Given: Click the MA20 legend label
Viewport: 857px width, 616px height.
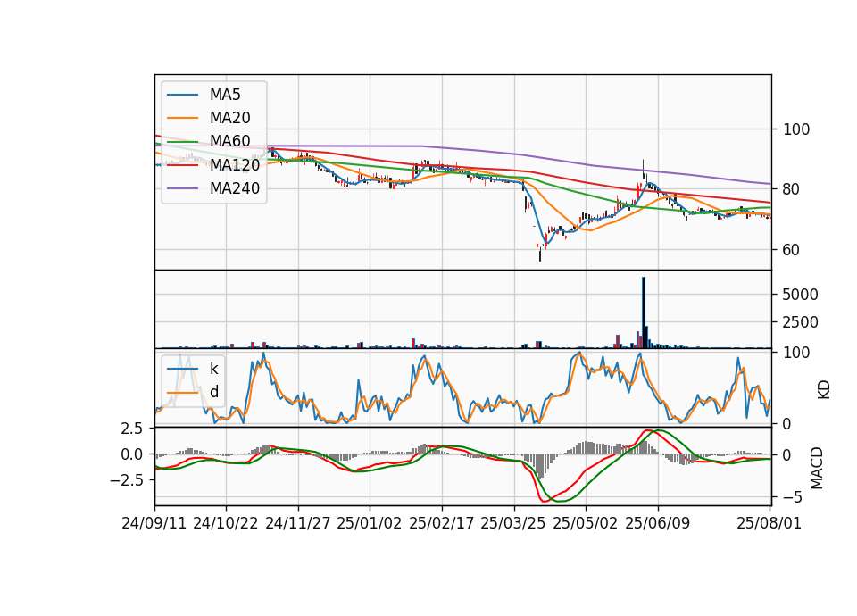Looking at the screenshot, I should click(229, 118).
